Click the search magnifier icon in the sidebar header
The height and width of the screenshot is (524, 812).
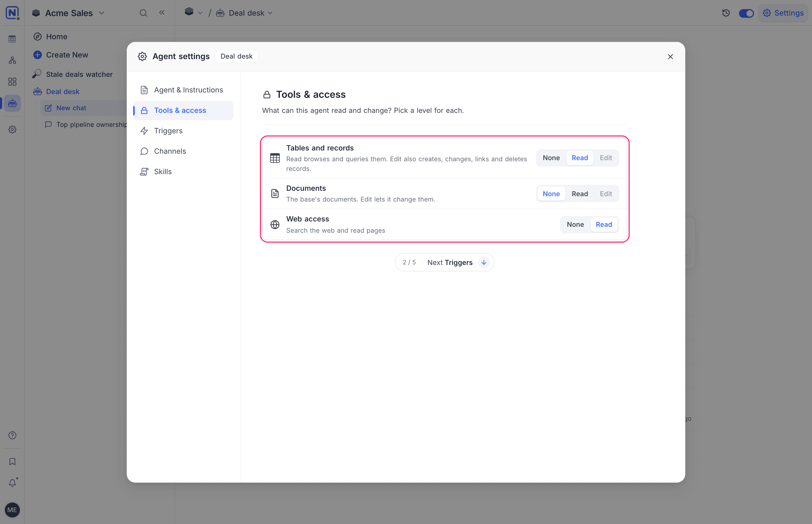[x=143, y=13]
